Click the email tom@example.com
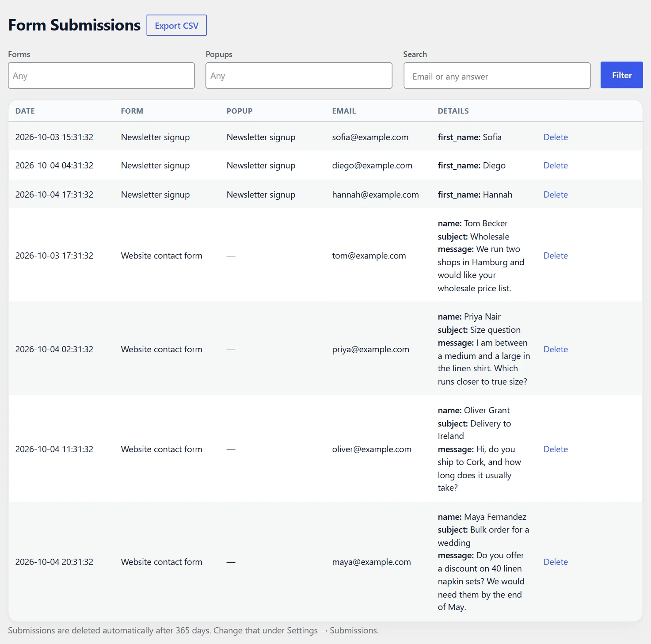This screenshot has height=644, width=651. pos(369,255)
